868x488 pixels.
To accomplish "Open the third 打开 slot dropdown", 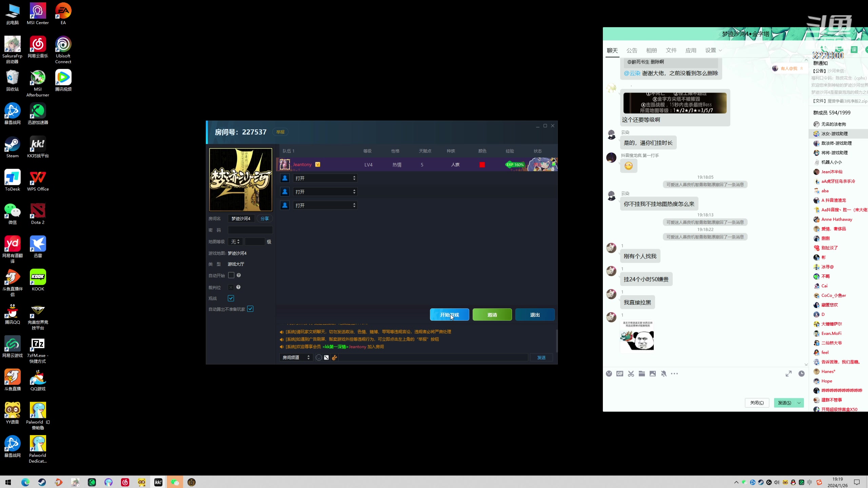I will 325,205.
